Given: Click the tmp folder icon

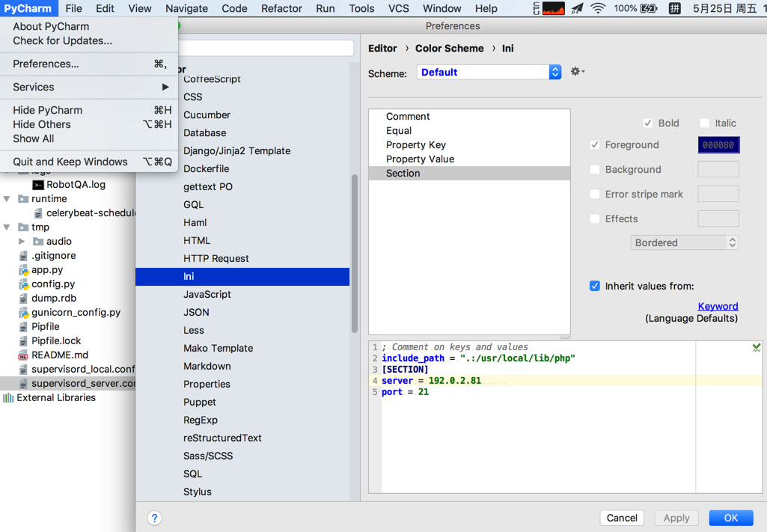Looking at the screenshot, I should click(23, 227).
